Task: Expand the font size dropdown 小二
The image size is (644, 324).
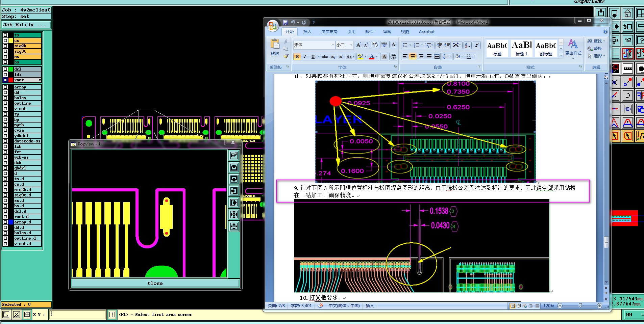Action: coord(351,45)
